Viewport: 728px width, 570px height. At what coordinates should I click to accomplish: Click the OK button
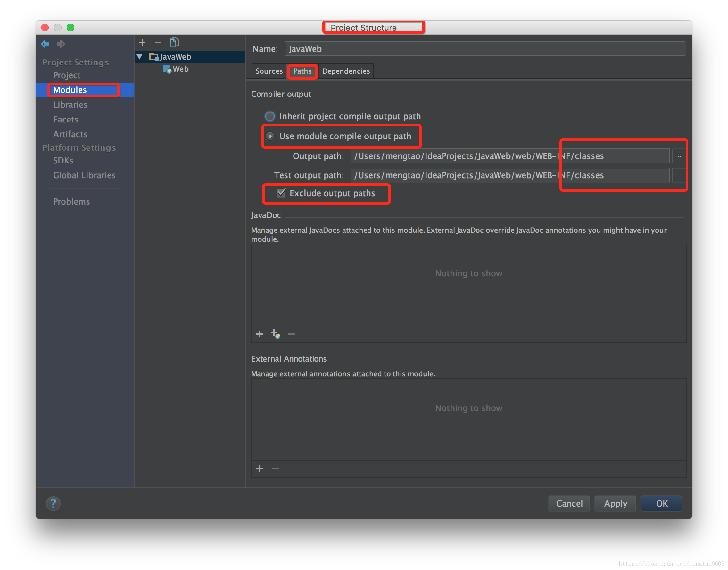(662, 503)
